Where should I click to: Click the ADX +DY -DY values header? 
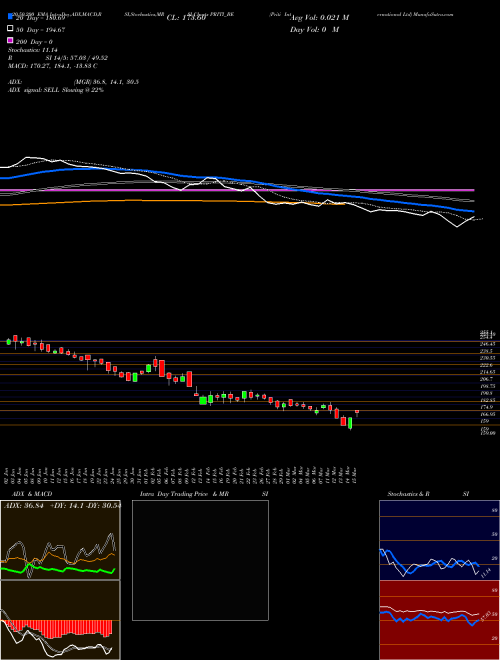pyautogui.click(x=62, y=505)
